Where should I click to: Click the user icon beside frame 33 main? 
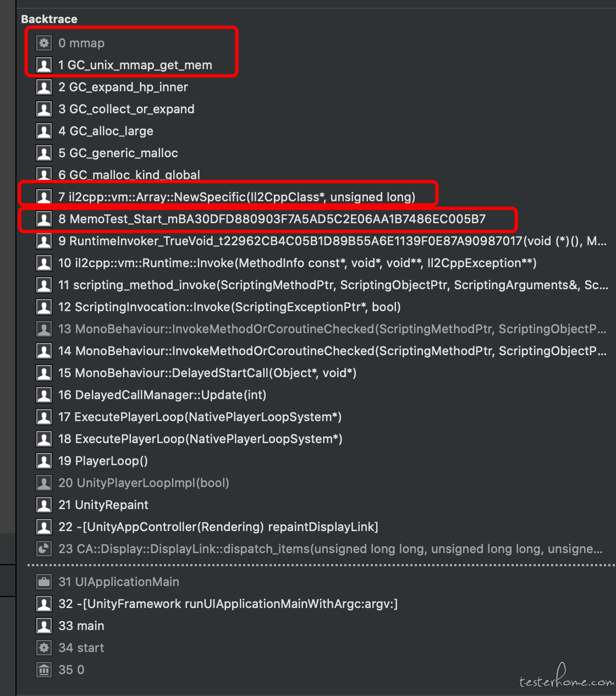[x=44, y=626]
